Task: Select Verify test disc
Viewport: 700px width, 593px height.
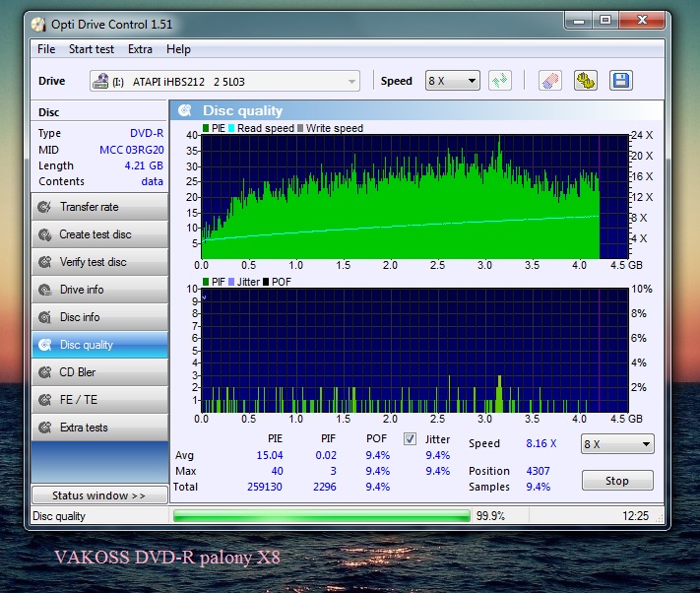Action: pyautogui.click(x=100, y=262)
